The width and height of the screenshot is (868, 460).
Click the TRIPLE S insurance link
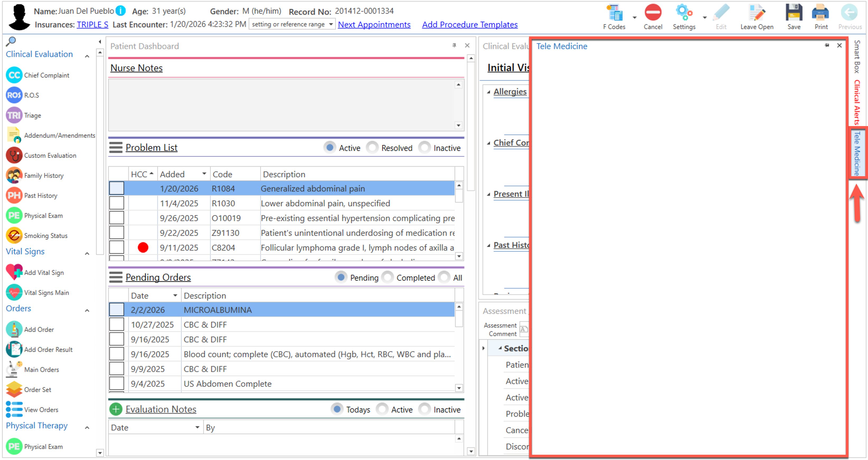click(x=92, y=25)
